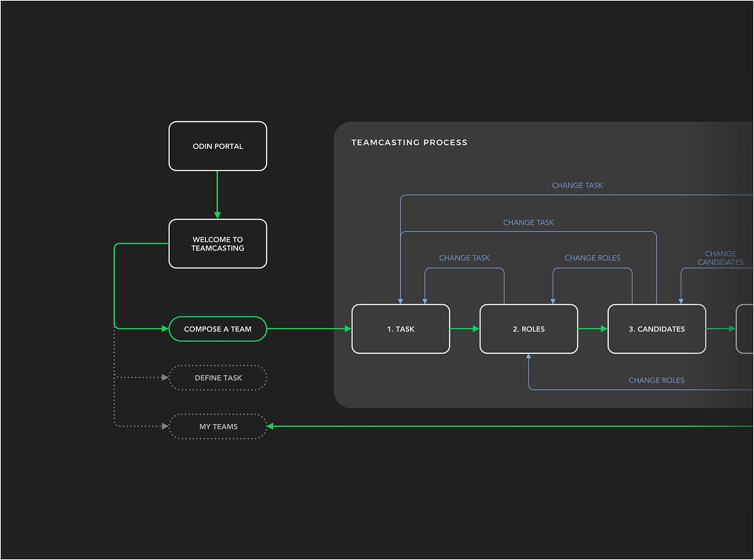Click the topmost CHANGE TASK label
This screenshot has height=560, width=754.
coord(577,185)
